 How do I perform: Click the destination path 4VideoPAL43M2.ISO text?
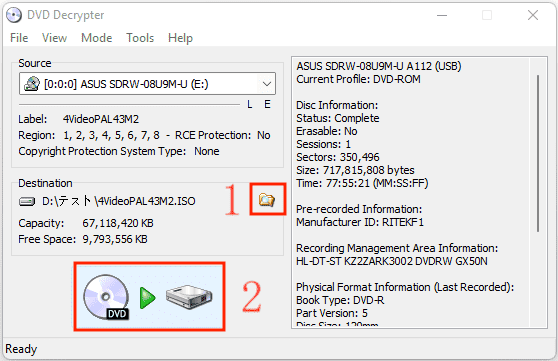pos(119,201)
